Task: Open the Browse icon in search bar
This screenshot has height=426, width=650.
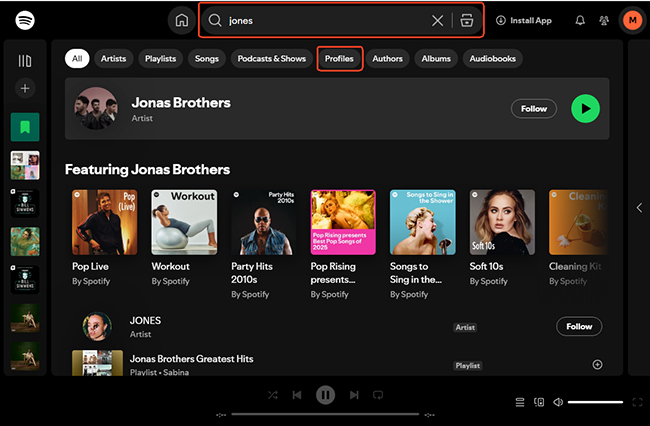Action: click(467, 20)
